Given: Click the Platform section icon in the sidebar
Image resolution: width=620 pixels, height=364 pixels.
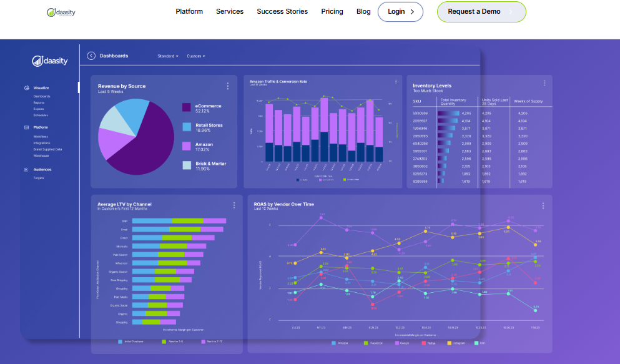Looking at the screenshot, I should point(26,127).
